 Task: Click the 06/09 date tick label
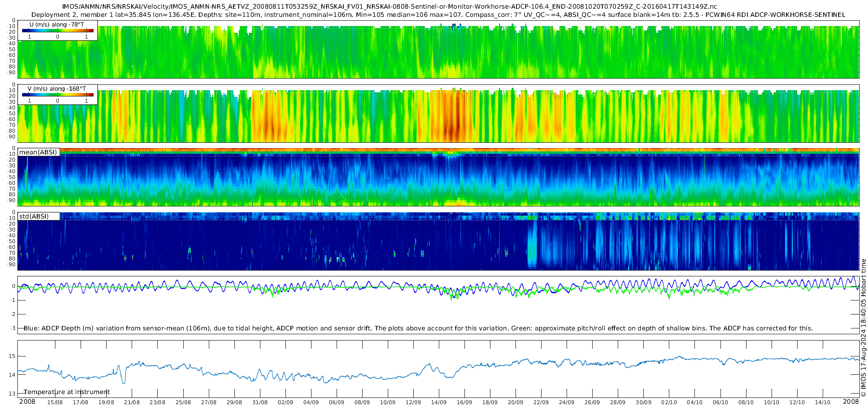point(336,402)
